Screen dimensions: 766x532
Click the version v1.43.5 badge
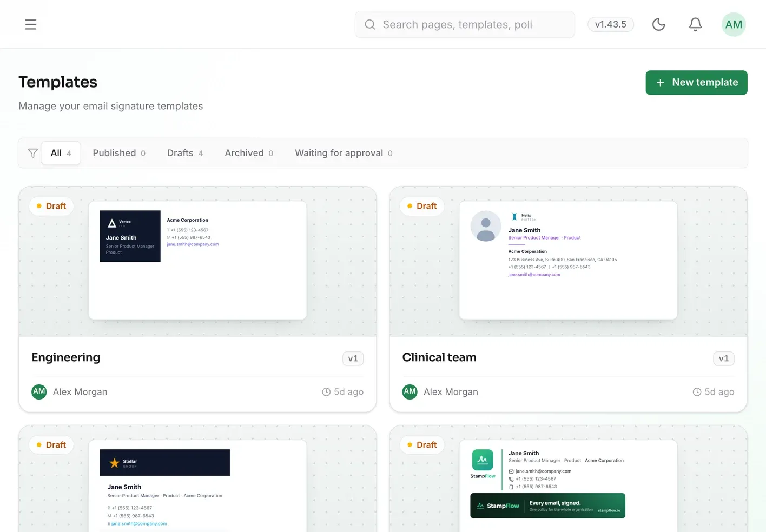click(x=610, y=24)
